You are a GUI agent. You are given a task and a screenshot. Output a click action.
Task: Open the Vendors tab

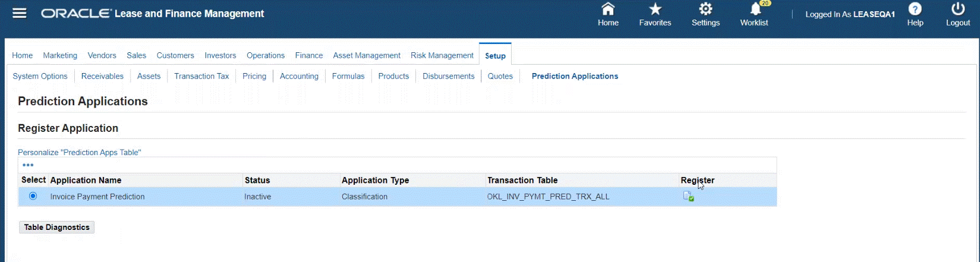(x=102, y=55)
